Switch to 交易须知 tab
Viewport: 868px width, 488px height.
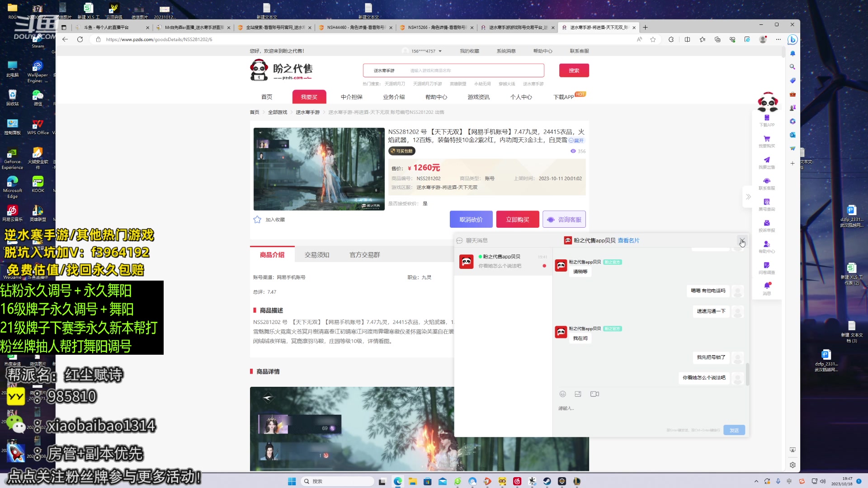[x=317, y=255]
